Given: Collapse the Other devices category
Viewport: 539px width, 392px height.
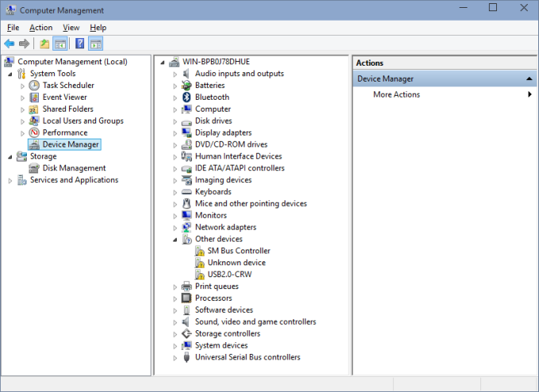Looking at the screenshot, I should (175, 239).
